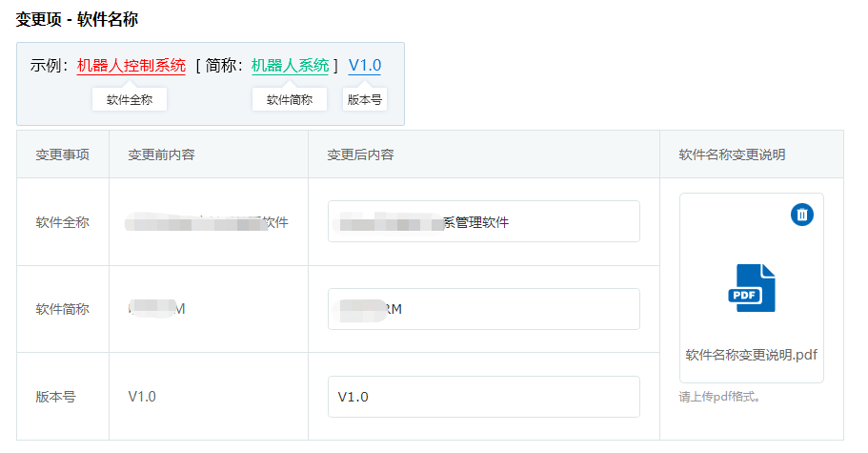Click the 变更事项 column header
Image resolution: width=868 pixels, height=453 pixels.
coord(63,154)
